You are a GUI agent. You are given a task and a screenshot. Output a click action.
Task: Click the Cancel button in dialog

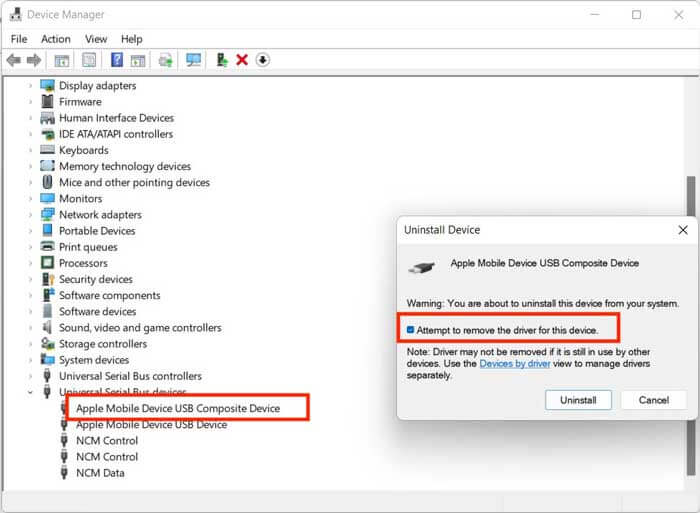tap(654, 400)
